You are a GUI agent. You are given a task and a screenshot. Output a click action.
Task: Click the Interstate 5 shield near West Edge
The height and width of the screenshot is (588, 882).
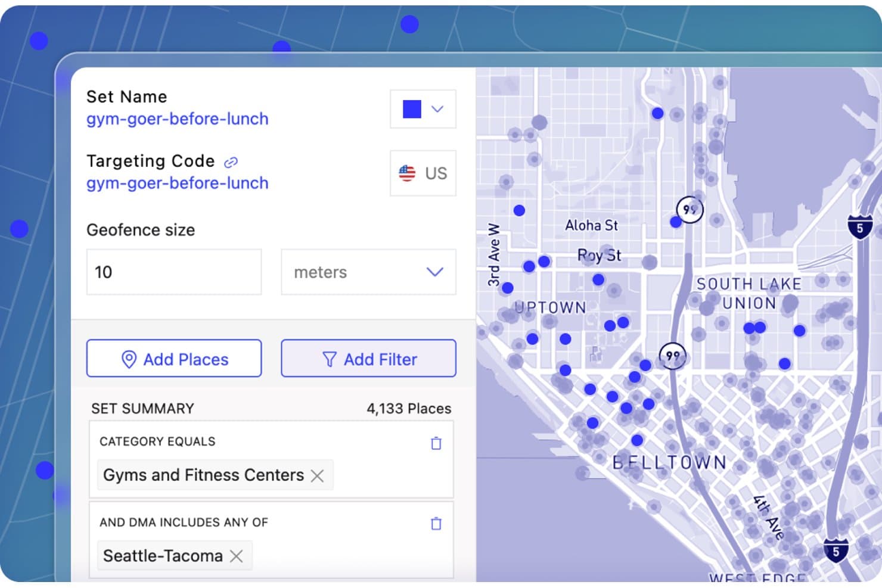[x=836, y=550]
